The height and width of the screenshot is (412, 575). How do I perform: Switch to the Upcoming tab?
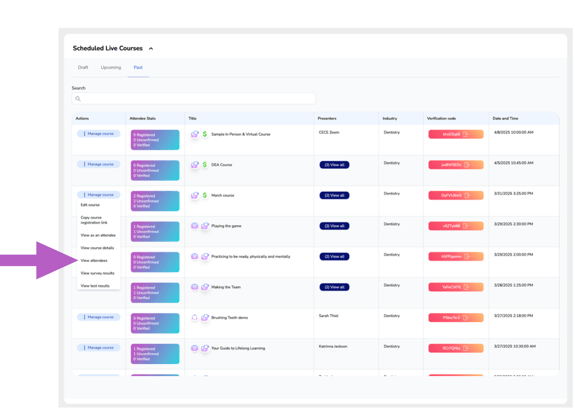click(x=111, y=67)
